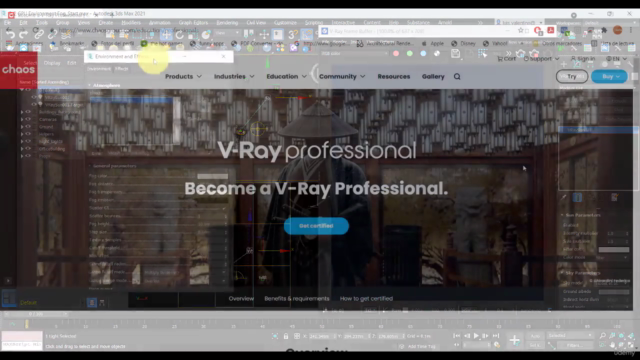
Task: Open the Adobe Acrobat browser extension
Action: pyautogui.click(x=551, y=31)
